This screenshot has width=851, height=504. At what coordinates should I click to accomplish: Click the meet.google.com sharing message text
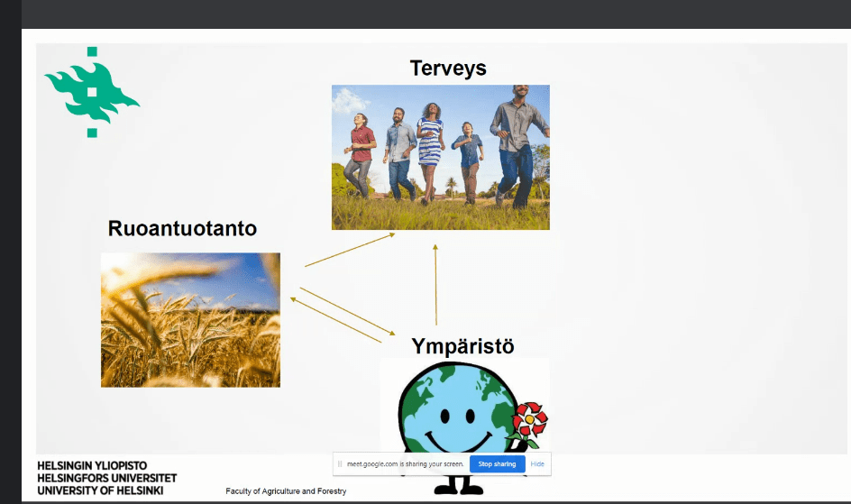click(406, 464)
